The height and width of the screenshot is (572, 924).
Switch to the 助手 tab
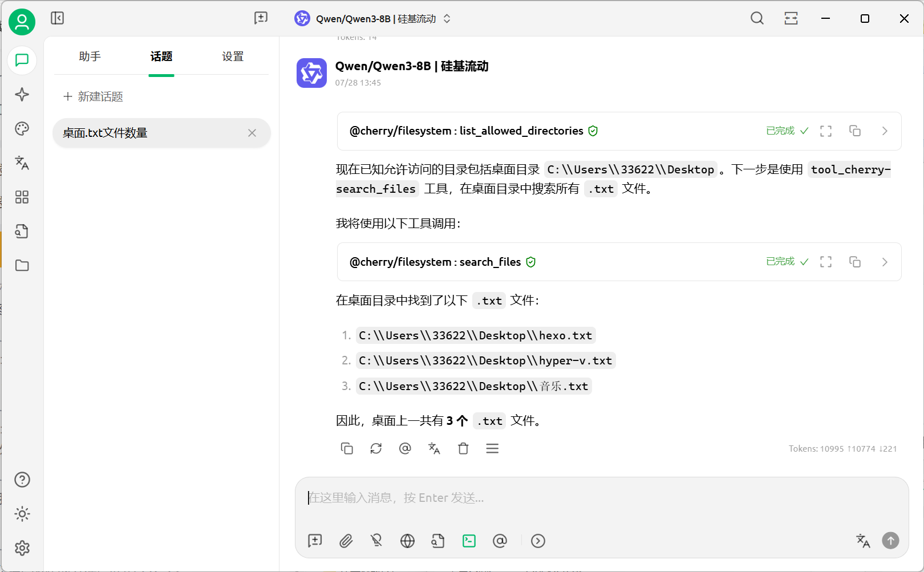tap(90, 56)
